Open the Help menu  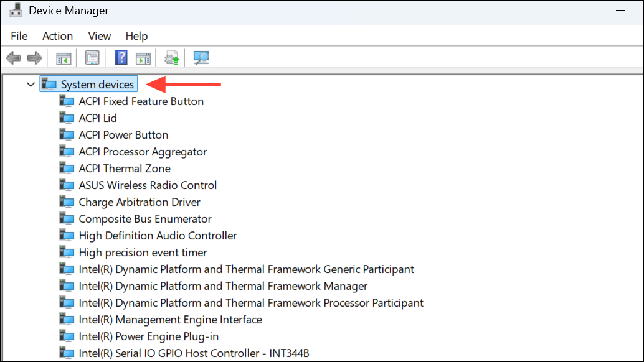click(x=137, y=36)
